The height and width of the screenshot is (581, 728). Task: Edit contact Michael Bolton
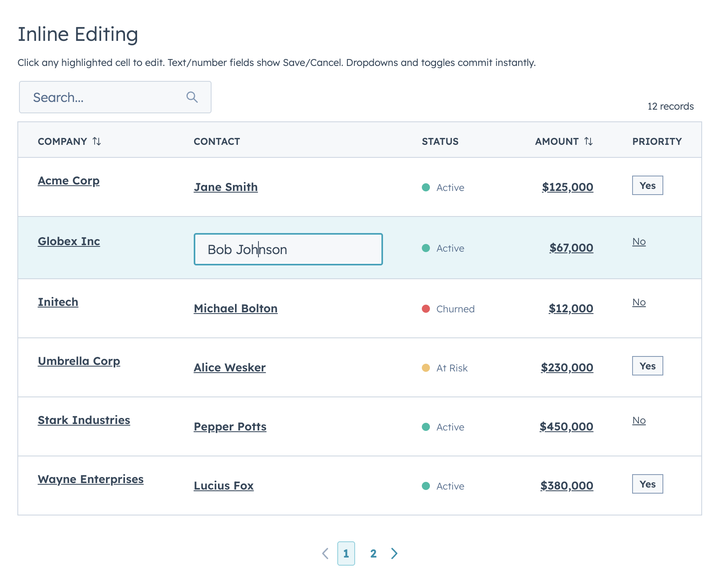click(235, 309)
